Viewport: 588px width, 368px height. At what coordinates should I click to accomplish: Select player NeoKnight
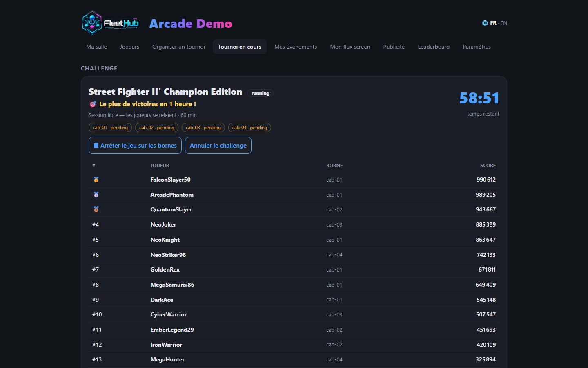(x=165, y=240)
